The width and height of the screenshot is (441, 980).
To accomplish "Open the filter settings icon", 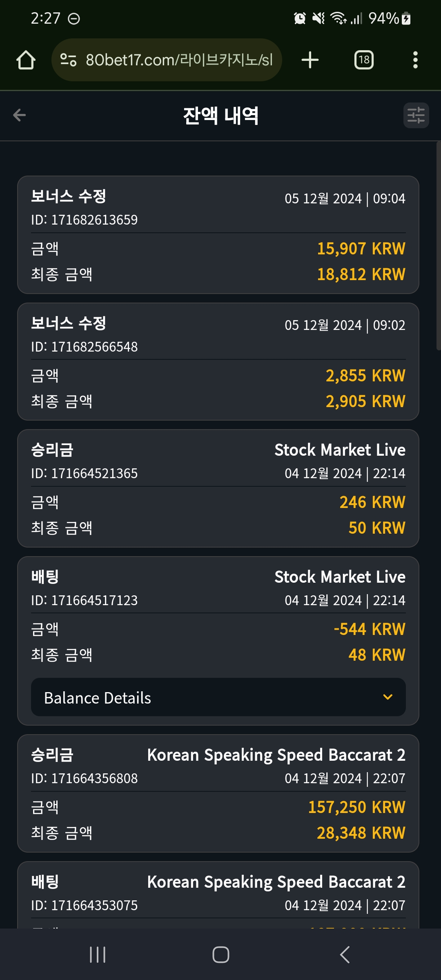I will pos(416,115).
